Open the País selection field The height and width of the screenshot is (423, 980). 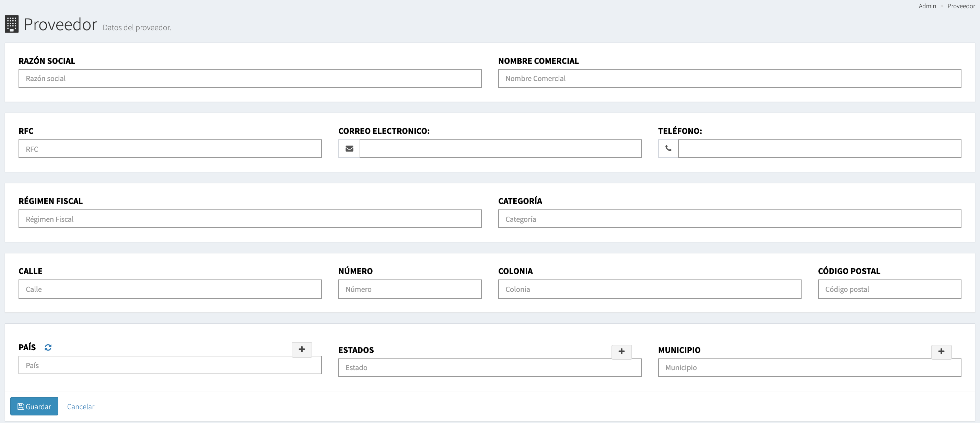point(170,366)
